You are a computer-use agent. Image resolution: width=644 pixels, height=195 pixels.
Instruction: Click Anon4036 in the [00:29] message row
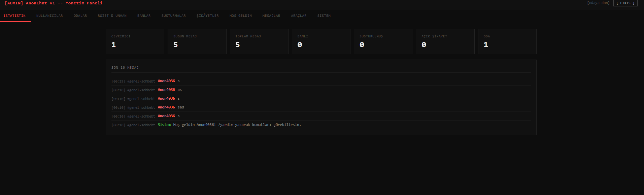pyautogui.click(x=166, y=81)
